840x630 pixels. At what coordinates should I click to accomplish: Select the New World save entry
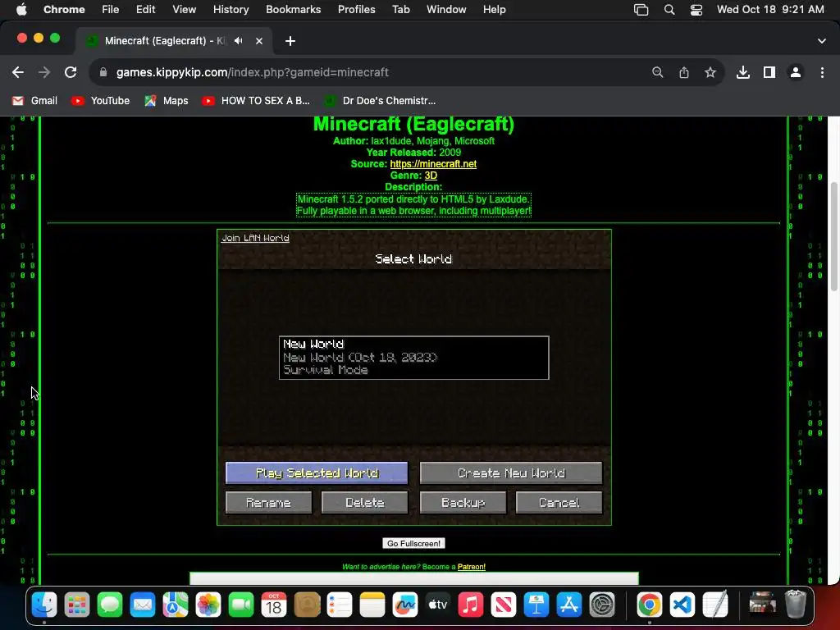click(x=414, y=358)
